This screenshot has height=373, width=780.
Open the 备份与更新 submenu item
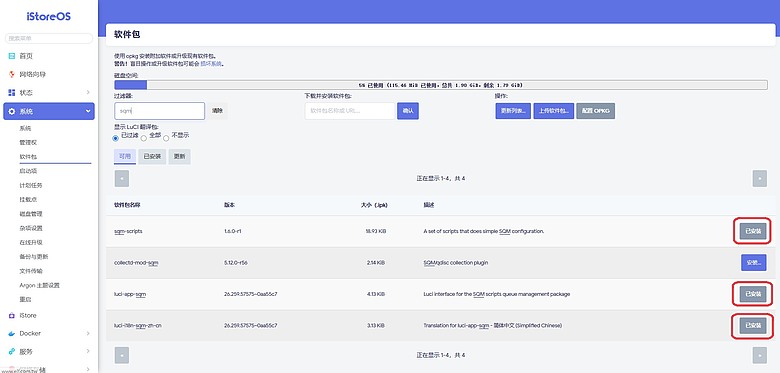click(x=34, y=257)
